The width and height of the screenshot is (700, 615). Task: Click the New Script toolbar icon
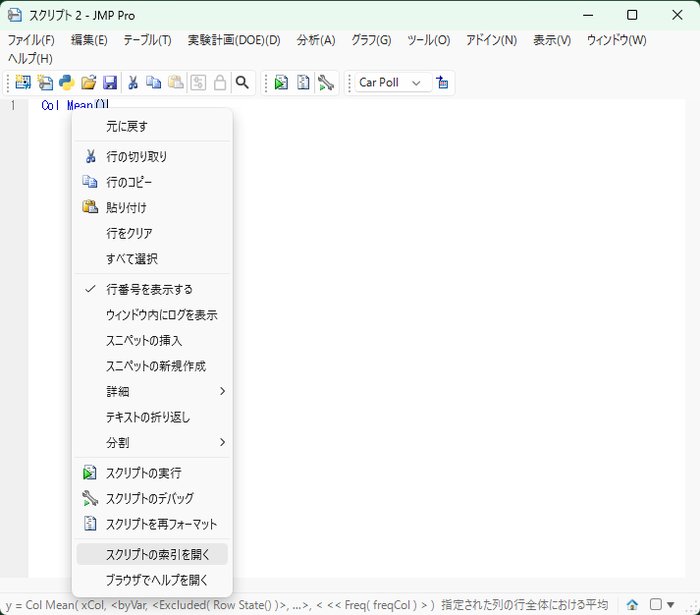click(44, 83)
